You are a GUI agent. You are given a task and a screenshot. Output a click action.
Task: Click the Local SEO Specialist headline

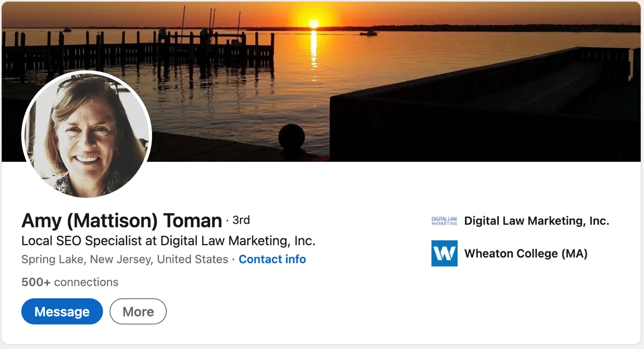[x=168, y=241]
